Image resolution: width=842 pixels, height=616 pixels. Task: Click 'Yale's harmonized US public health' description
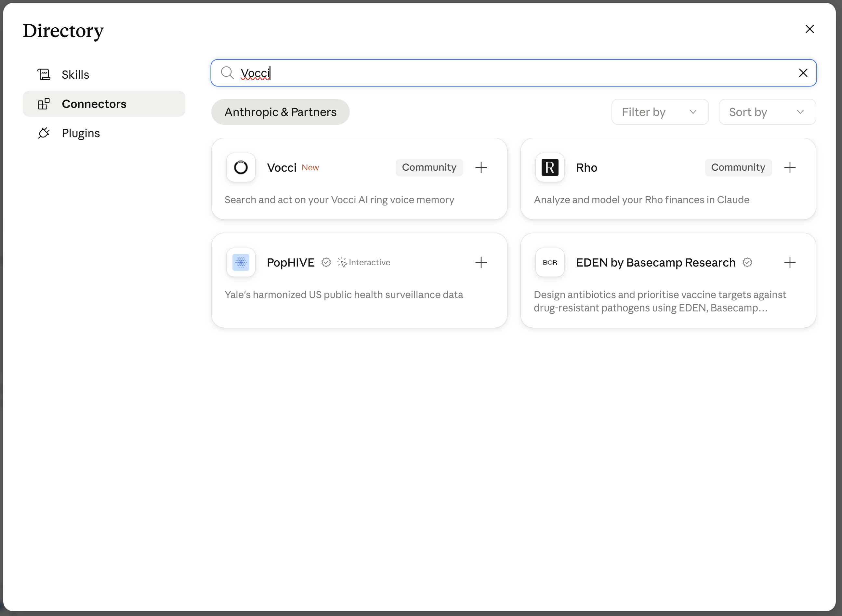pos(344,295)
